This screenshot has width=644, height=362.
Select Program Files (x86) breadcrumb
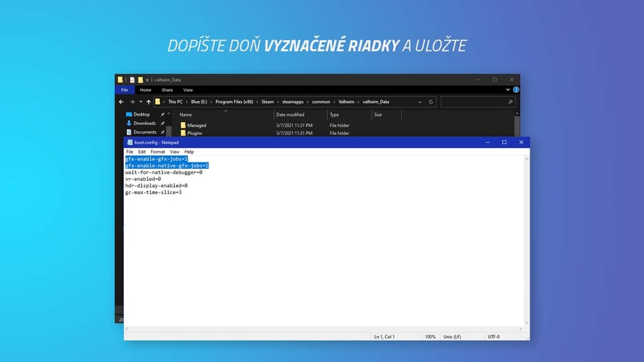(x=234, y=102)
